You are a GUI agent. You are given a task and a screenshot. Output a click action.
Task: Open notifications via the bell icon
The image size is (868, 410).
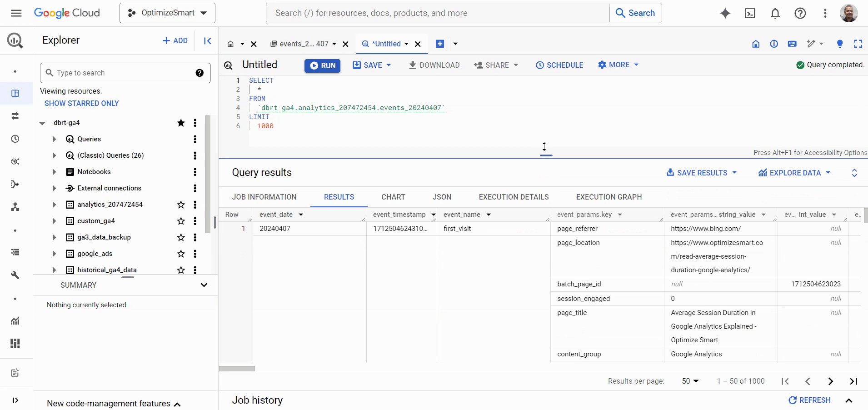775,13
